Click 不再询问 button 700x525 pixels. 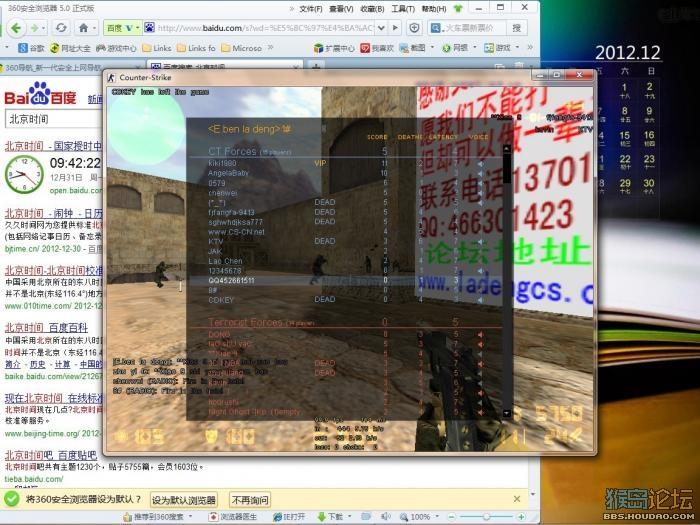250,500
